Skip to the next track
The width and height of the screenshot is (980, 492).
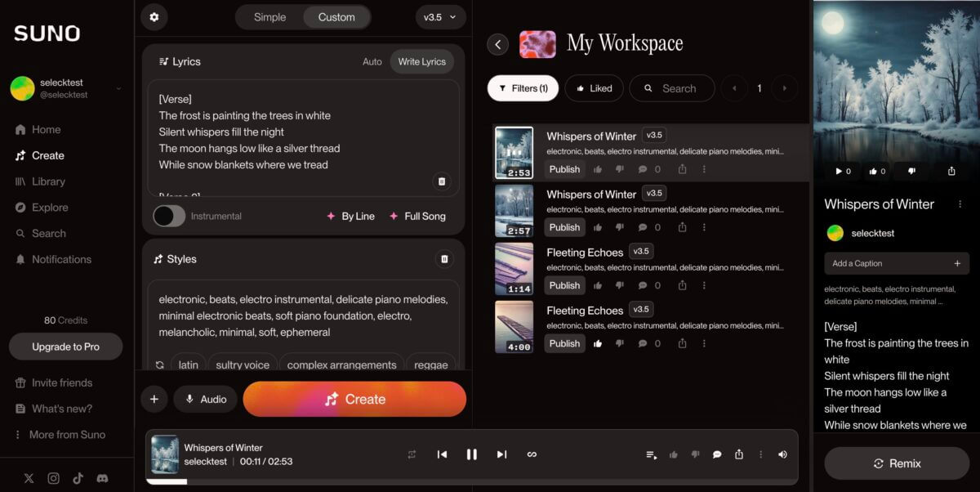tap(501, 454)
